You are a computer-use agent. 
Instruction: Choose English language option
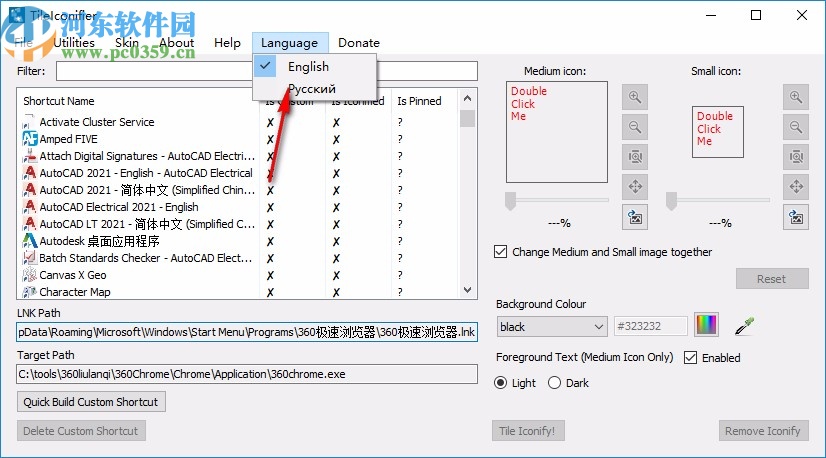point(314,66)
